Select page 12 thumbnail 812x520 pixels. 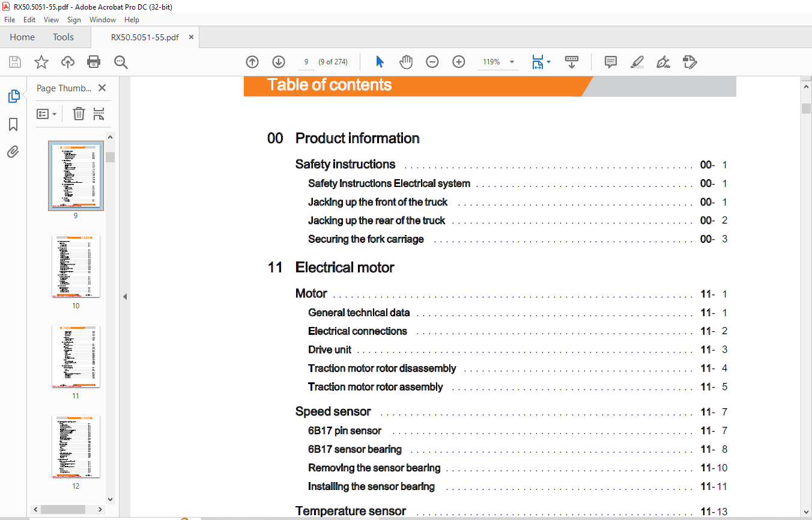[x=76, y=447]
